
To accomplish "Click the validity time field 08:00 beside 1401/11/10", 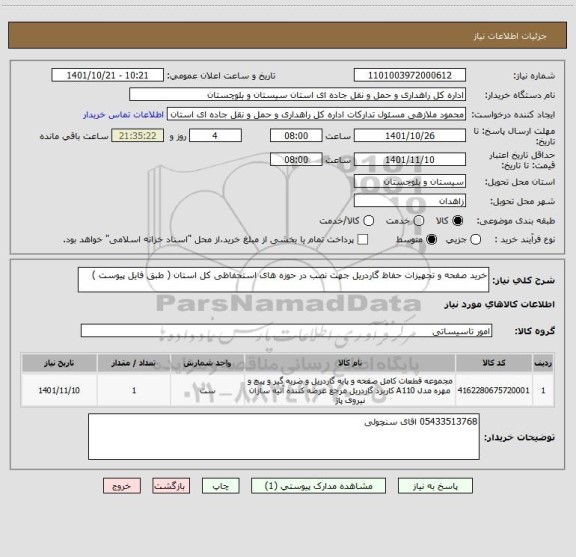I will tap(296, 159).
